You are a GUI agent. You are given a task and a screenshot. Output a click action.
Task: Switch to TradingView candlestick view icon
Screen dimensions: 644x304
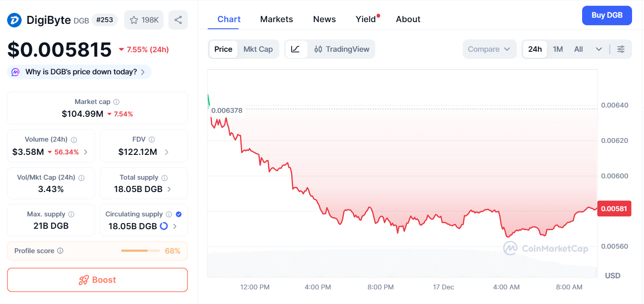(x=318, y=49)
